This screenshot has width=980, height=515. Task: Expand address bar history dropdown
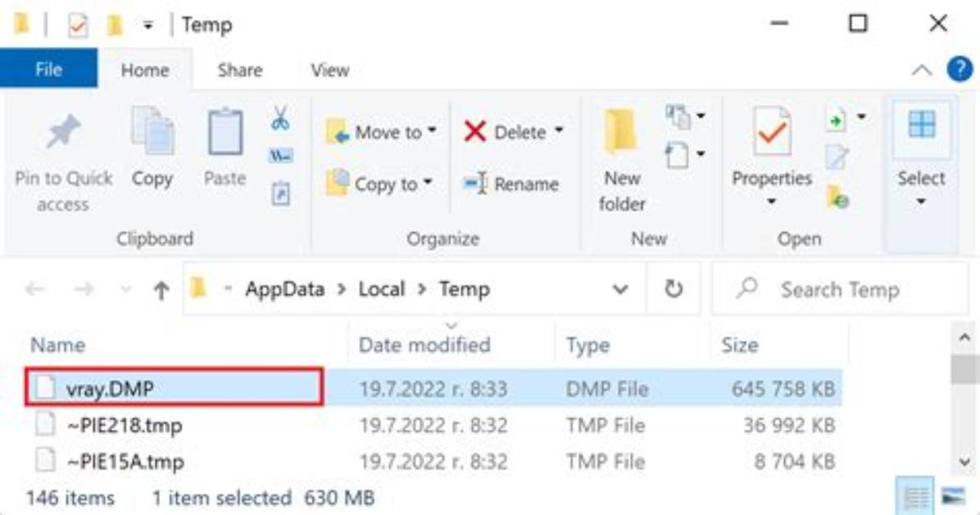[620, 289]
